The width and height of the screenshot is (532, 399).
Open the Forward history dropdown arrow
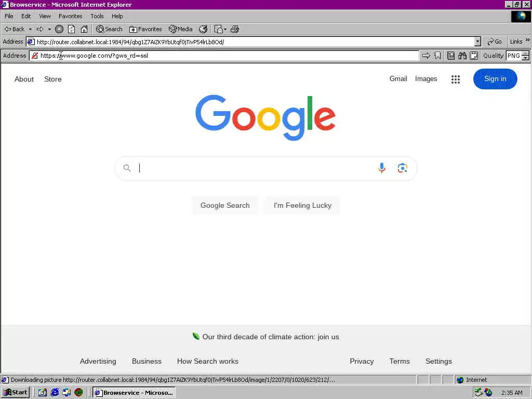pyautogui.click(x=49, y=29)
